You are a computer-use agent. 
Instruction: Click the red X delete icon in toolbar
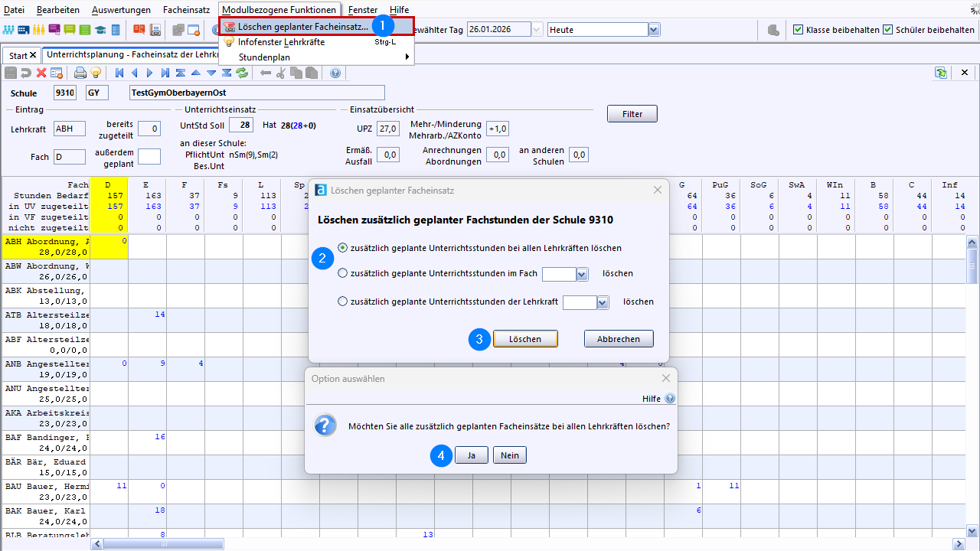click(41, 73)
